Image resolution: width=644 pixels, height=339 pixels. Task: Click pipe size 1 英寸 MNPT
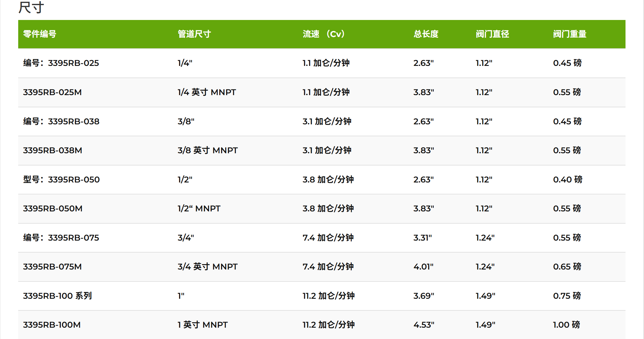point(202,325)
